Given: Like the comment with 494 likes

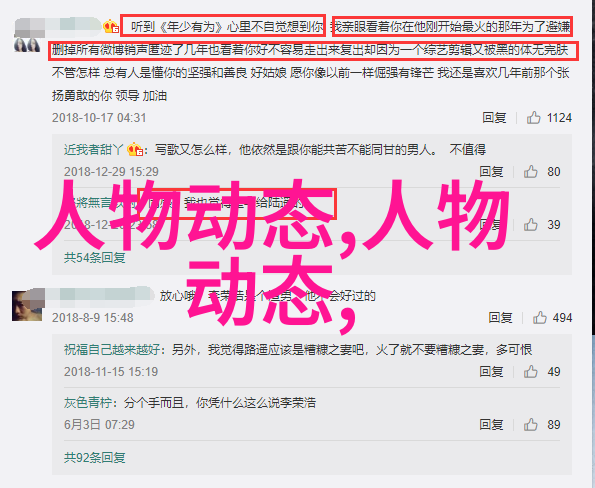Looking at the screenshot, I should pos(540,317).
